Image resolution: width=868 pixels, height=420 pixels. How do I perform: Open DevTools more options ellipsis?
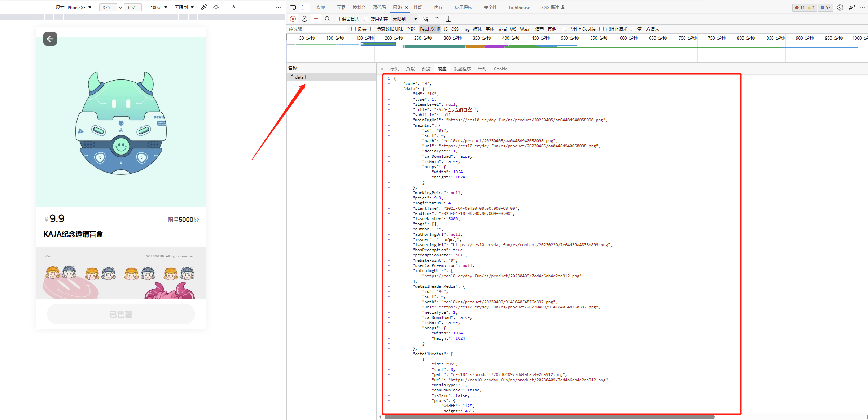point(863,8)
